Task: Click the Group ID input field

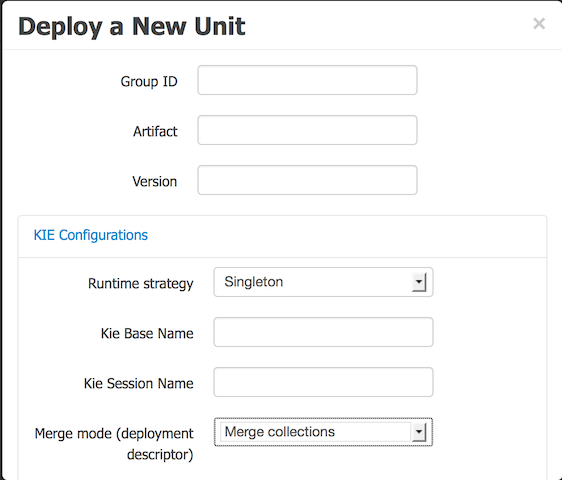Action: 307,80
